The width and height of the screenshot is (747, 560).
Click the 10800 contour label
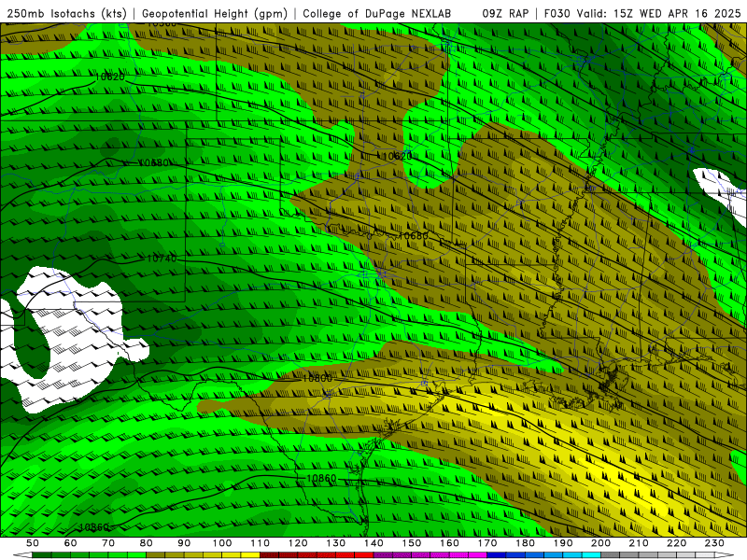click(x=317, y=379)
